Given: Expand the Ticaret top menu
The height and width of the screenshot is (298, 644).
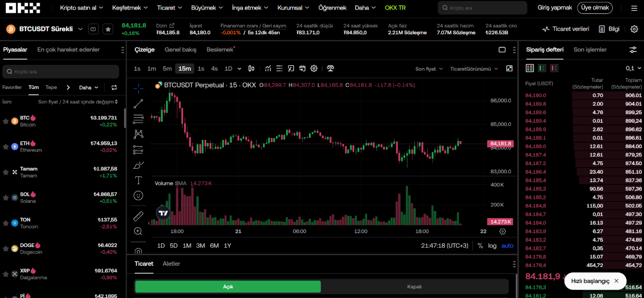Looking at the screenshot, I should point(170,8).
